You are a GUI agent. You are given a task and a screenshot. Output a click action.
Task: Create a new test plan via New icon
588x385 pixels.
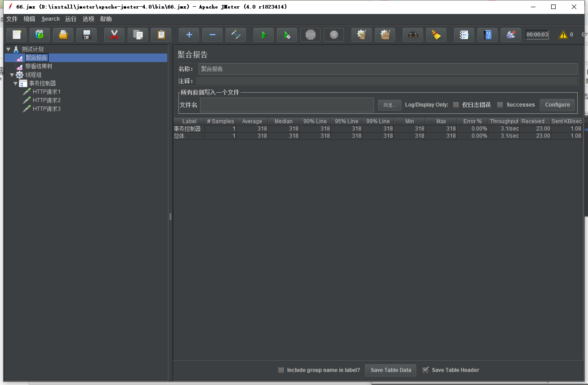(x=17, y=35)
